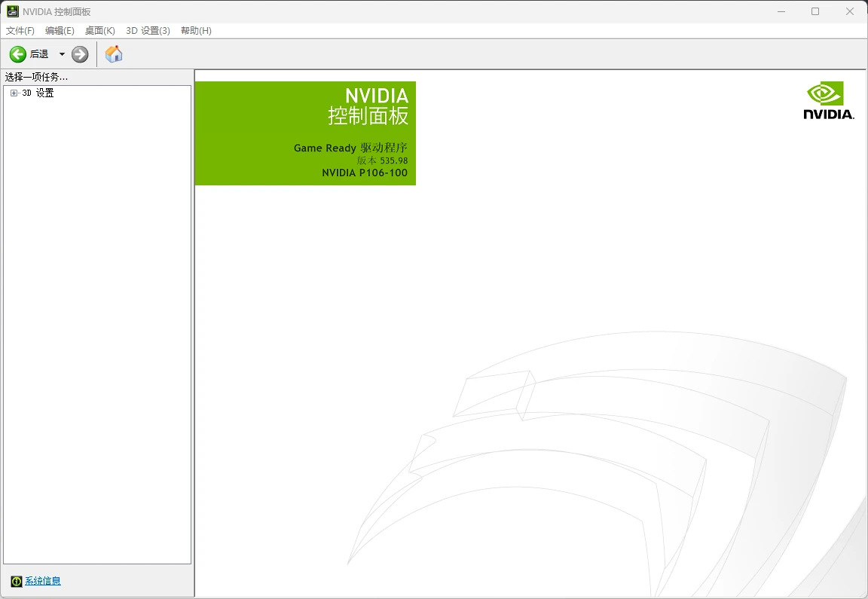868x599 pixels.
Task: Open the back history dropdown arrow
Action: coord(62,54)
